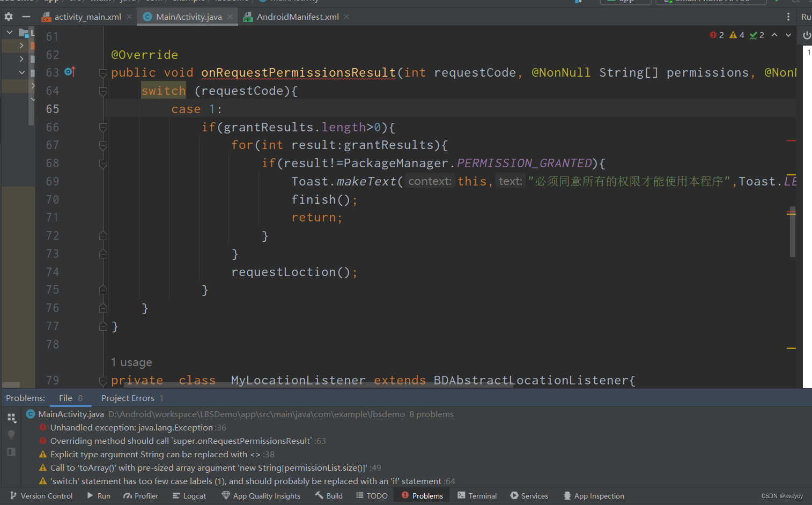Click the next-highlighted-error down arrow

point(788,35)
